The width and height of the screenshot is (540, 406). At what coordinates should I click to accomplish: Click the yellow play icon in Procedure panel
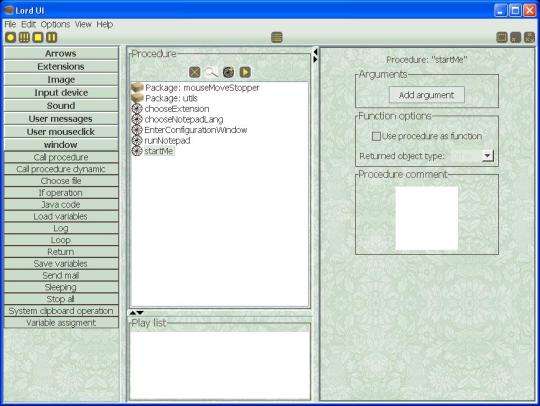tap(245, 72)
